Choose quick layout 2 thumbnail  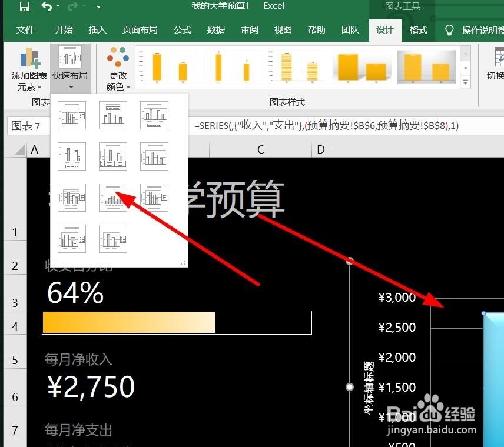pyautogui.click(x=113, y=115)
